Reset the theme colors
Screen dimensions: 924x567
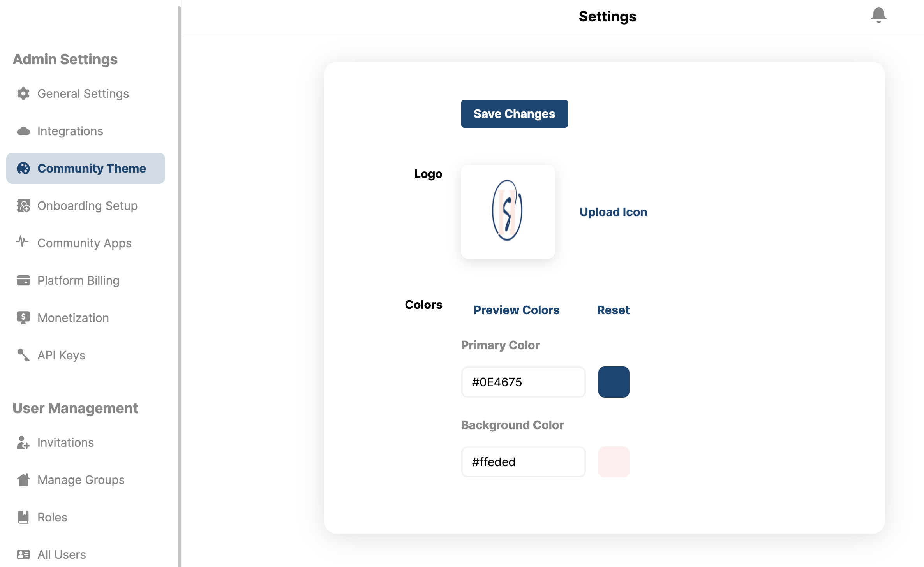[x=613, y=310]
